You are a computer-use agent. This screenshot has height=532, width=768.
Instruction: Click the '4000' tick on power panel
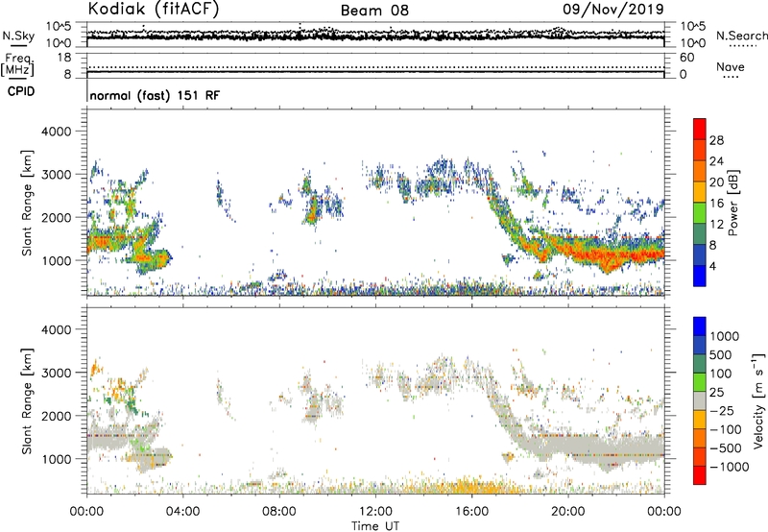coord(56,132)
